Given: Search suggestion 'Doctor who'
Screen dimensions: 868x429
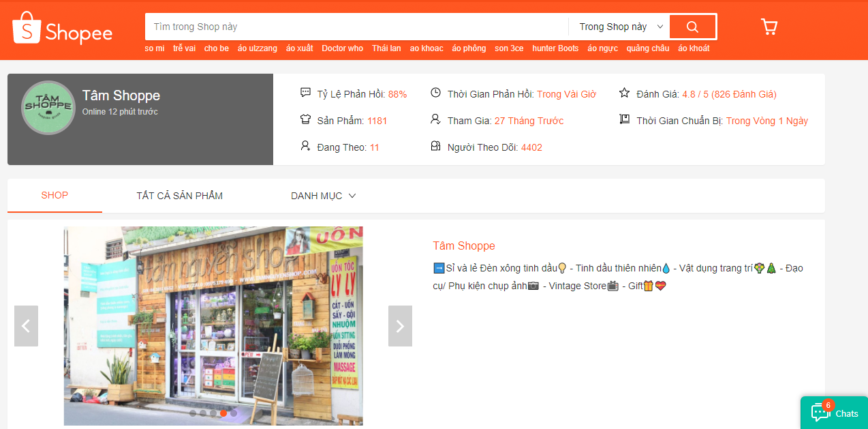Looking at the screenshot, I should pos(343,48).
